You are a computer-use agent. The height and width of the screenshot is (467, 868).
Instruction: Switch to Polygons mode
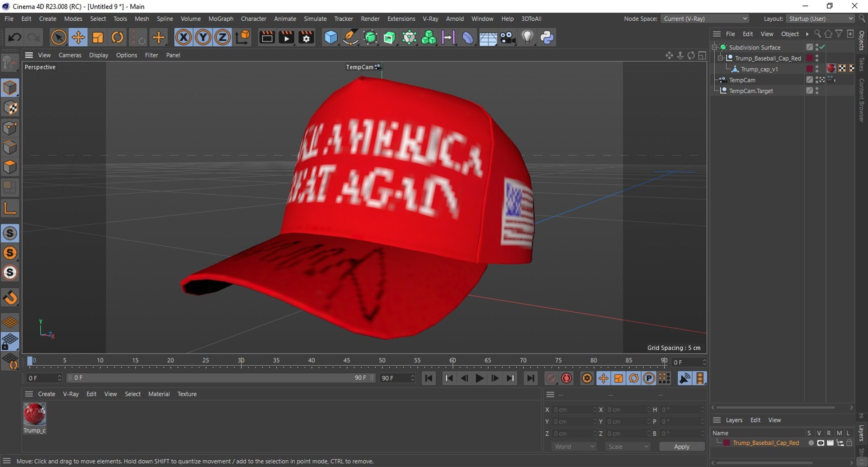[10, 167]
